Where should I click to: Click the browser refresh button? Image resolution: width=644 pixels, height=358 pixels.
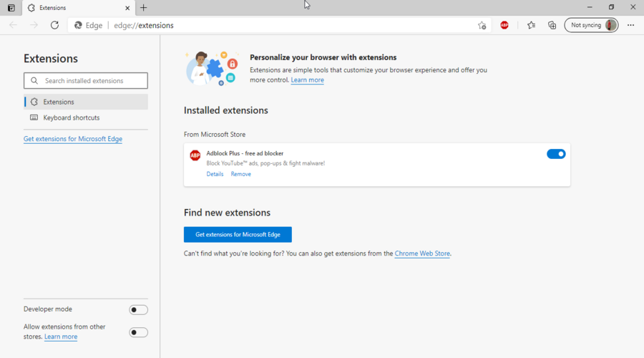54,25
